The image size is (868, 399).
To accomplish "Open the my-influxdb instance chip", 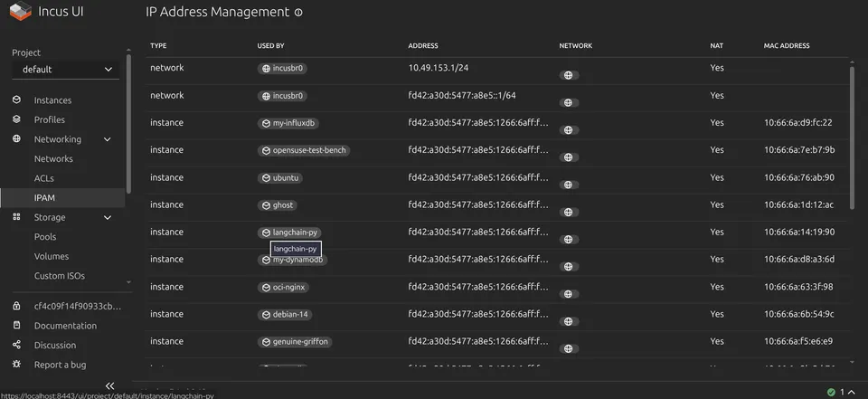I will [288, 123].
